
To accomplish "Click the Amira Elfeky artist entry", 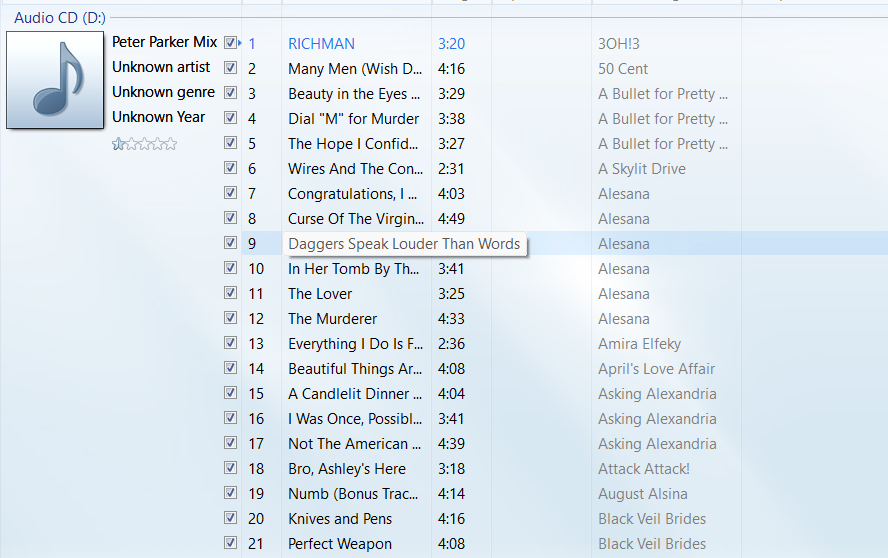I will (x=639, y=344).
